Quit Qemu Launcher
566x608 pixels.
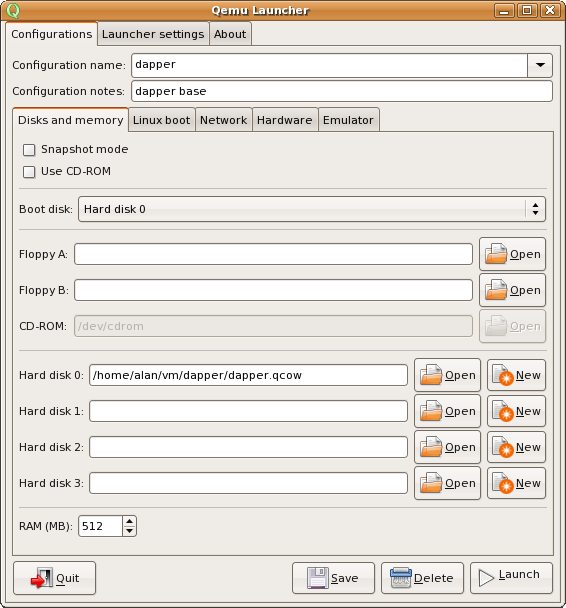point(54,578)
